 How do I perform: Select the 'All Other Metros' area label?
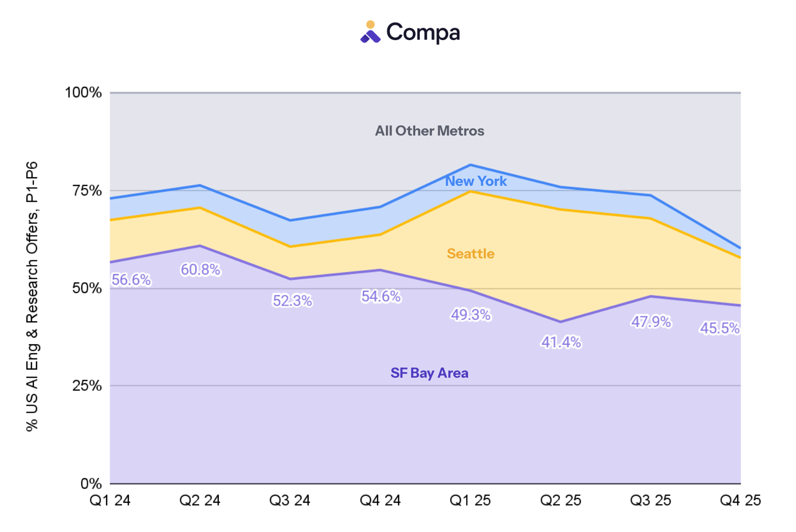click(429, 131)
